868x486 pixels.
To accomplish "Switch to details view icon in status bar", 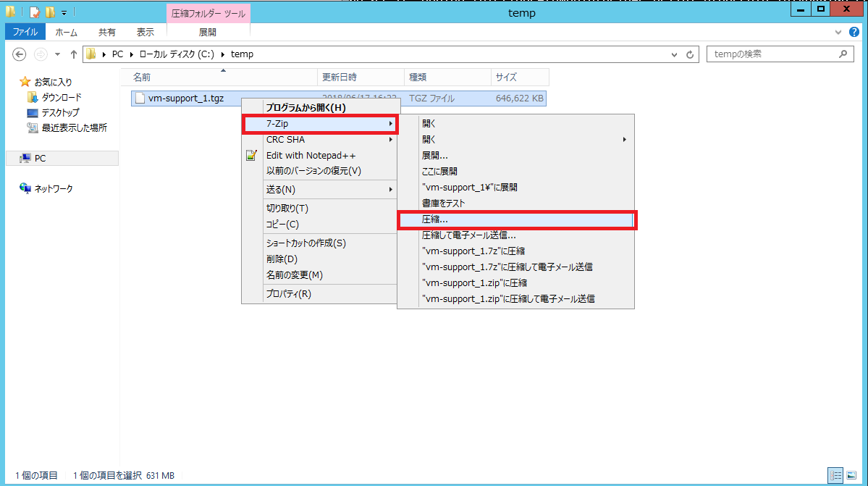I will [x=835, y=475].
